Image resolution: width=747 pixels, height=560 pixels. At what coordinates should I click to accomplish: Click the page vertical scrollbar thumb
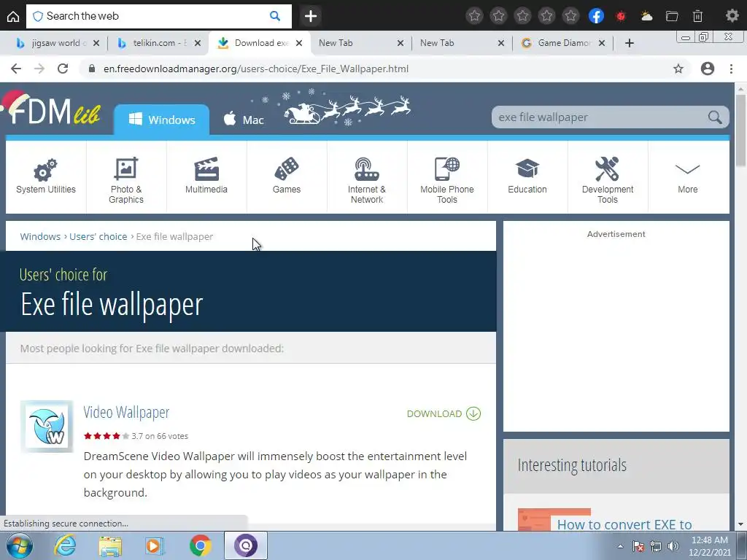[x=740, y=131]
